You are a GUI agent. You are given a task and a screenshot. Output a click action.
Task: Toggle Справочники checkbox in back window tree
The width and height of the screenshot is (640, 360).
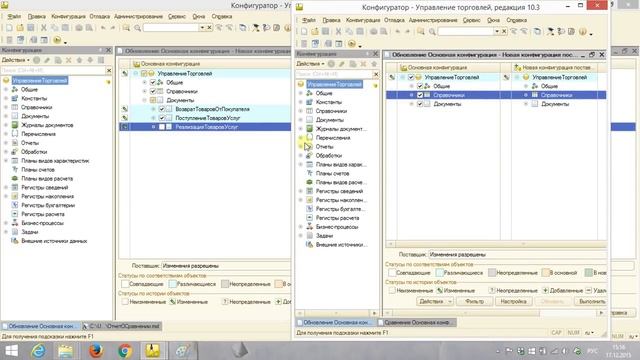[153, 91]
